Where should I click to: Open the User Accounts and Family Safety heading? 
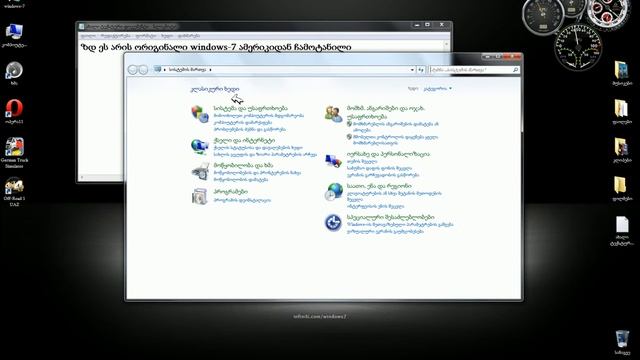pos(386,112)
